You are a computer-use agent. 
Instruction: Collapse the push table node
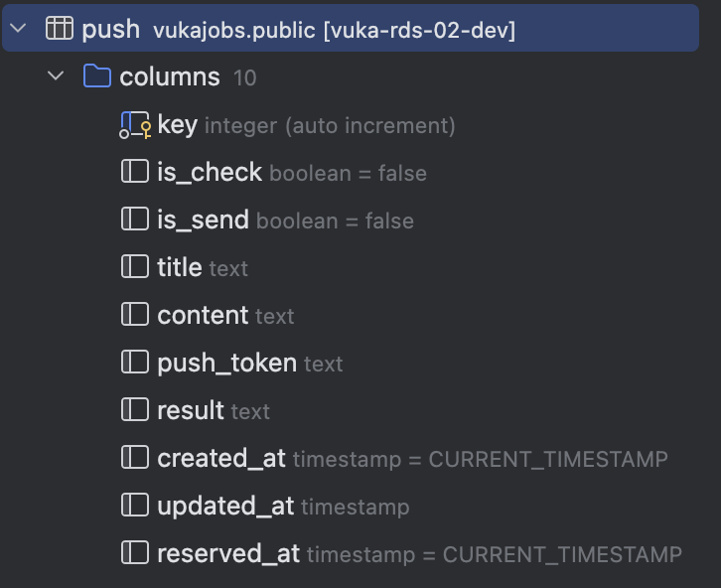[18, 29]
